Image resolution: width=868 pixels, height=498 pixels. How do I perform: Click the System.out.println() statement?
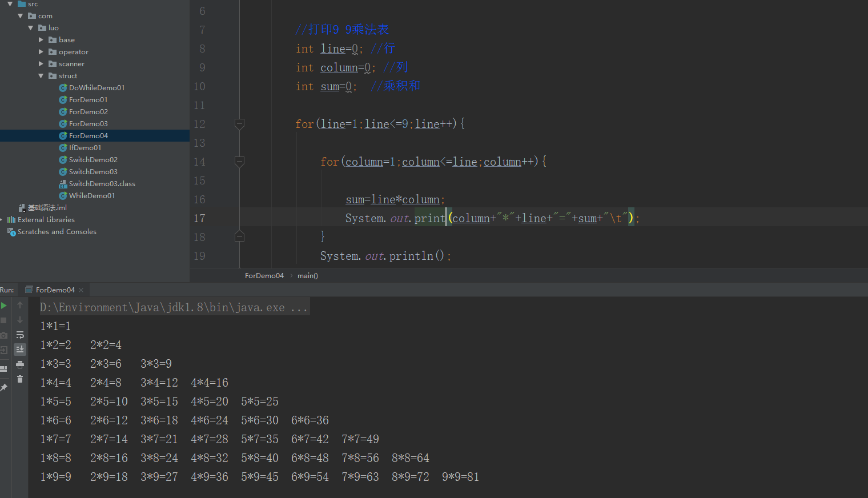pyautogui.click(x=385, y=256)
